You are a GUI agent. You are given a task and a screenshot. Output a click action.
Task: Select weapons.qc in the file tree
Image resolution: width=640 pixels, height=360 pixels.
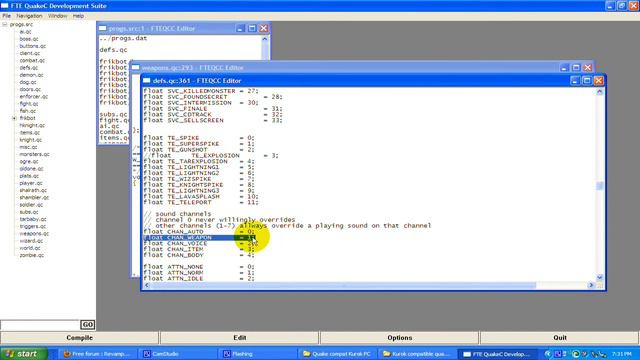point(34,234)
